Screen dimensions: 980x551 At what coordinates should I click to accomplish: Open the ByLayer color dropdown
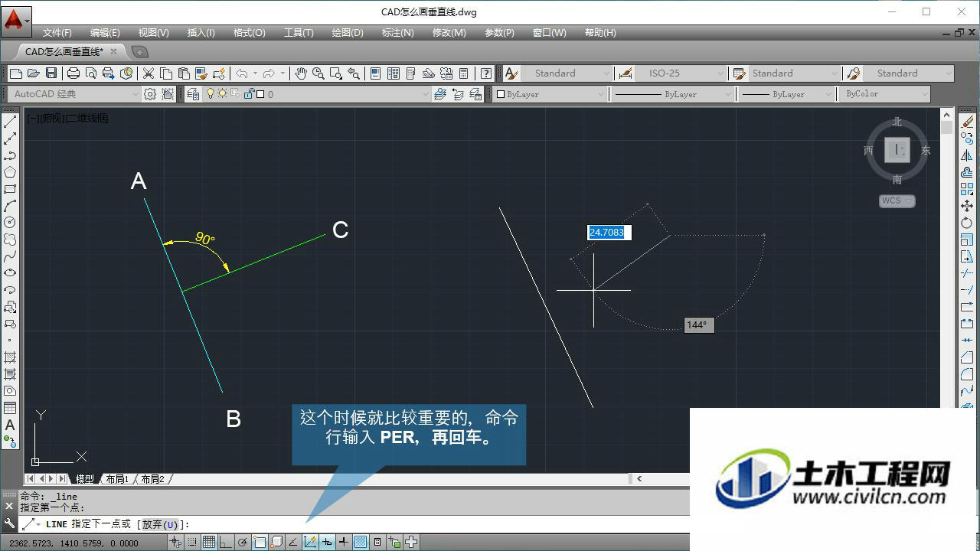[x=550, y=94]
